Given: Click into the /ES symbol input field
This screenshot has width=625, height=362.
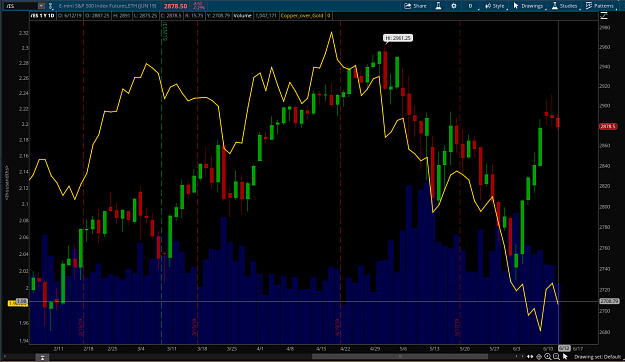Looking at the screenshot, I should (20, 6).
